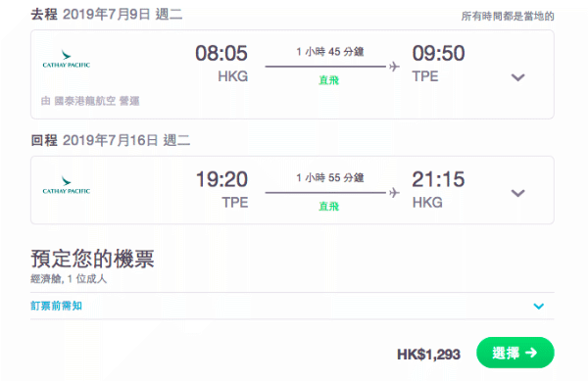Open the 訂票前需知 link text
Image resolution: width=588 pixels, height=381 pixels.
(56, 306)
